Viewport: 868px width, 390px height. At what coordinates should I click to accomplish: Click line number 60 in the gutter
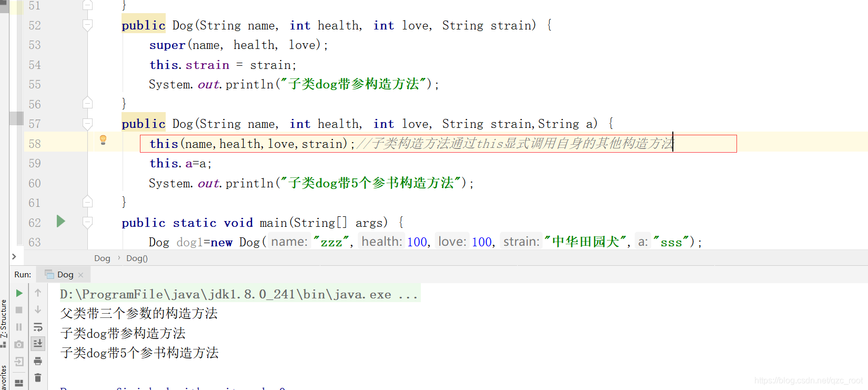[x=35, y=183]
